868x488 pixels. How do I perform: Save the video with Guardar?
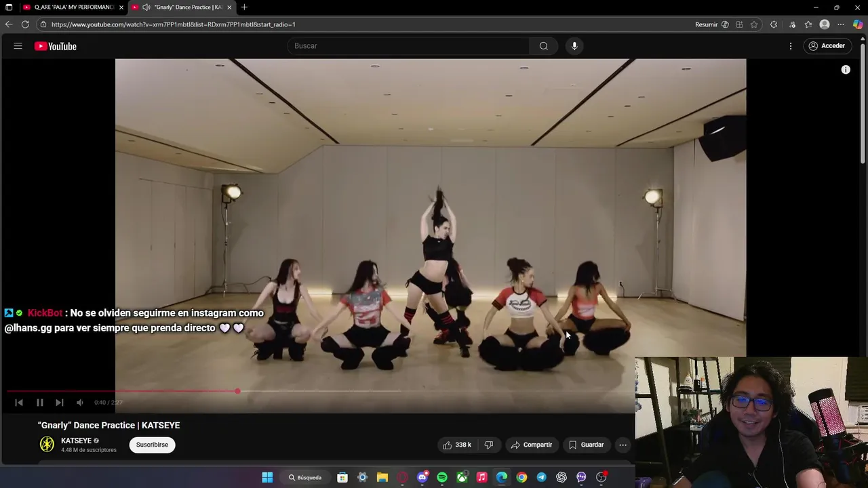click(x=586, y=445)
